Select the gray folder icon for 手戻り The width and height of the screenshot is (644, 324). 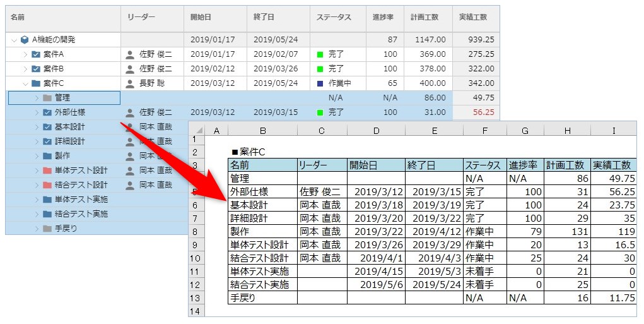point(47,229)
